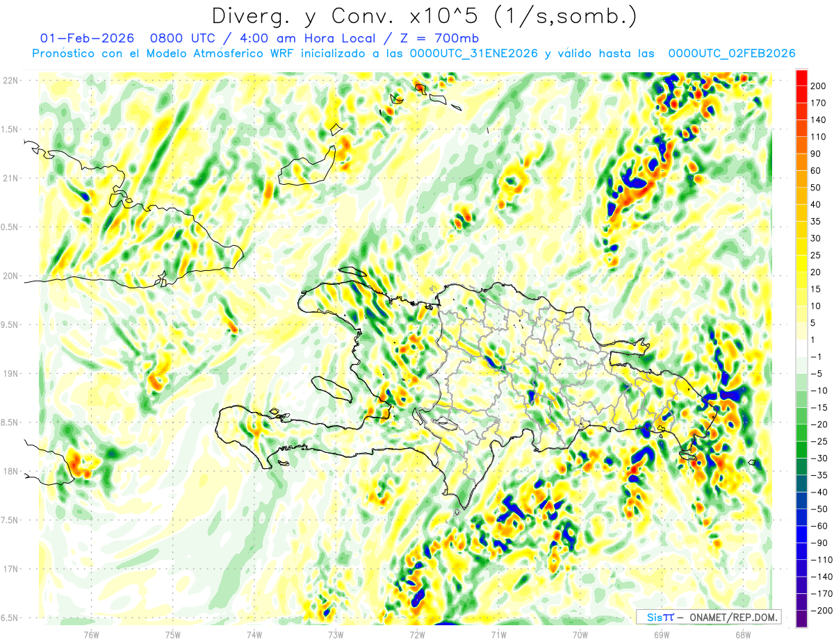Click the '-200' value on color scale
Screen dimensions: 834x644
pos(821,610)
